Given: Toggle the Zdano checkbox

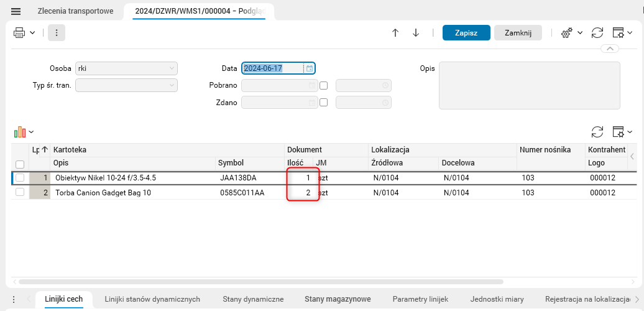Looking at the screenshot, I should pyautogui.click(x=324, y=102).
